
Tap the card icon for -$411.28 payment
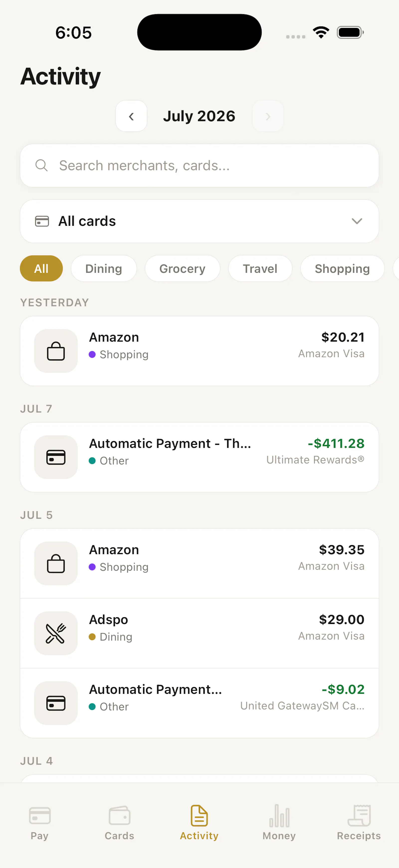(56, 457)
